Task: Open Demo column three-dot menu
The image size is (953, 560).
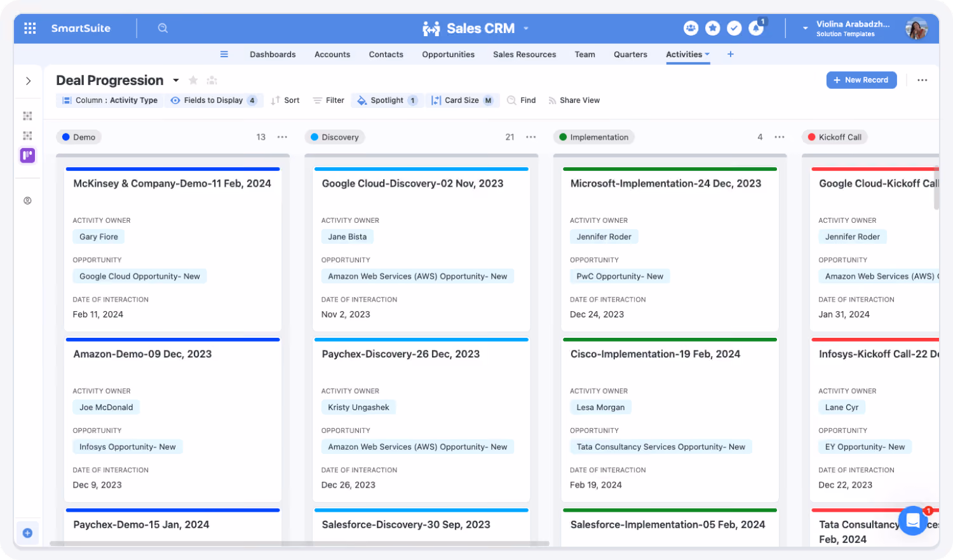Action: click(283, 137)
